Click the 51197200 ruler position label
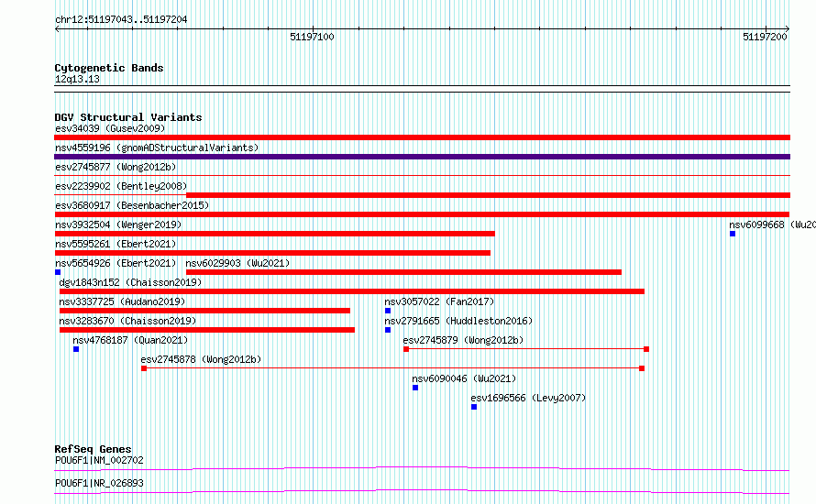This screenshot has height=504, width=816. click(x=765, y=37)
